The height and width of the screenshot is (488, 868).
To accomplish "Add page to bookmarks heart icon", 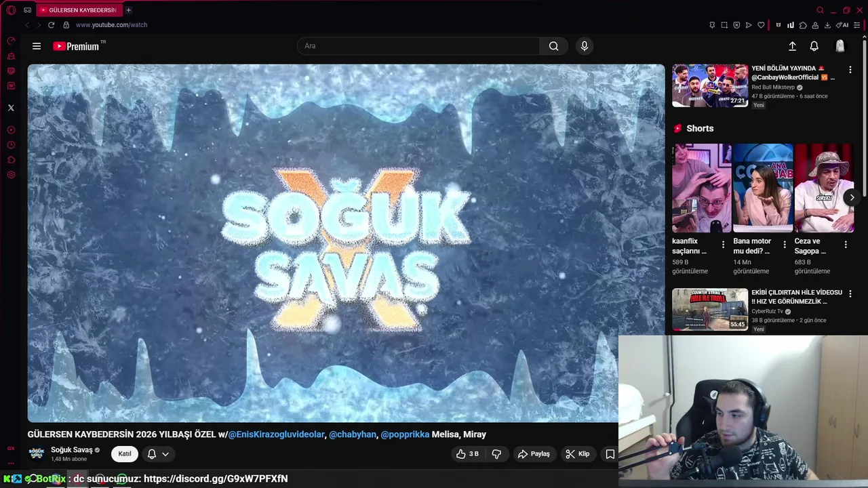I will pos(761,25).
